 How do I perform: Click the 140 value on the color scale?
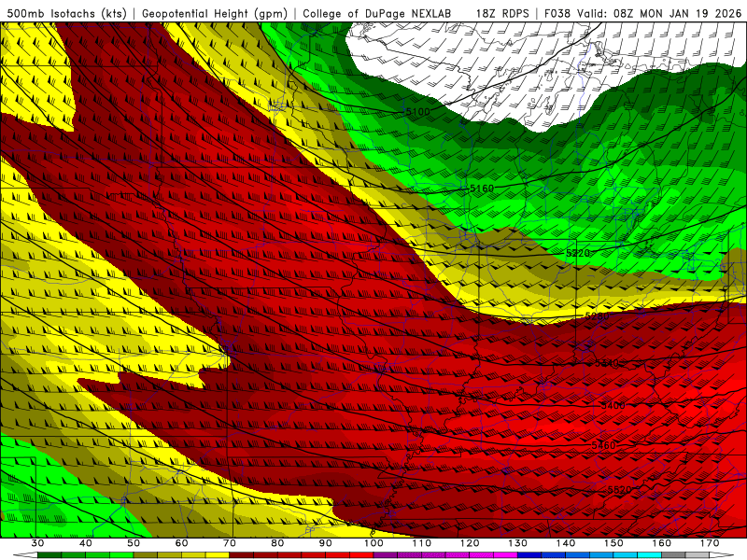coord(566,543)
